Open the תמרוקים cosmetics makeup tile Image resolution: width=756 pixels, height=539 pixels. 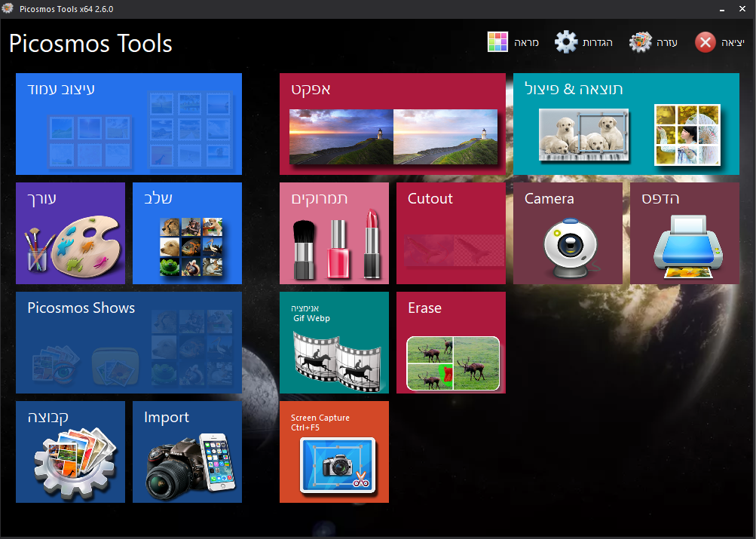334,234
